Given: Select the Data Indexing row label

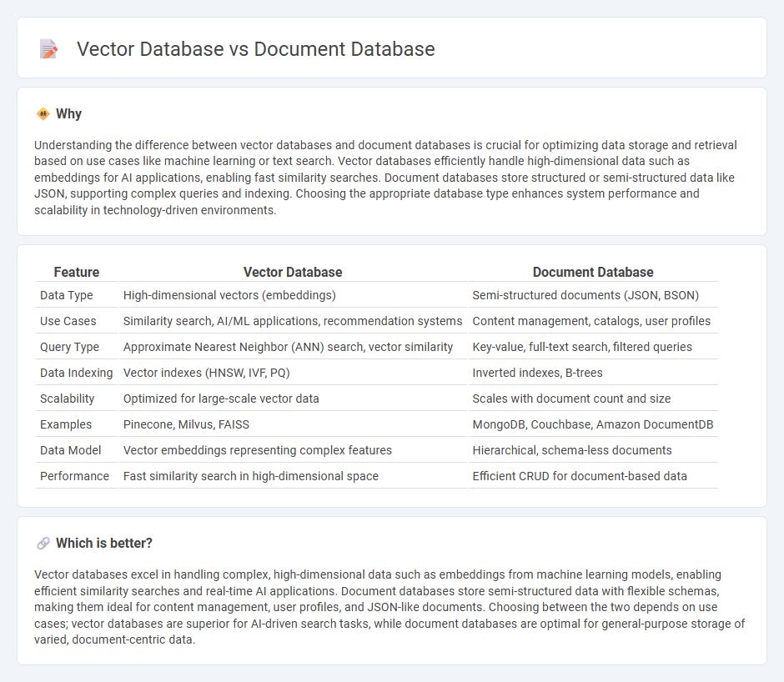Looking at the screenshot, I should tap(77, 373).
